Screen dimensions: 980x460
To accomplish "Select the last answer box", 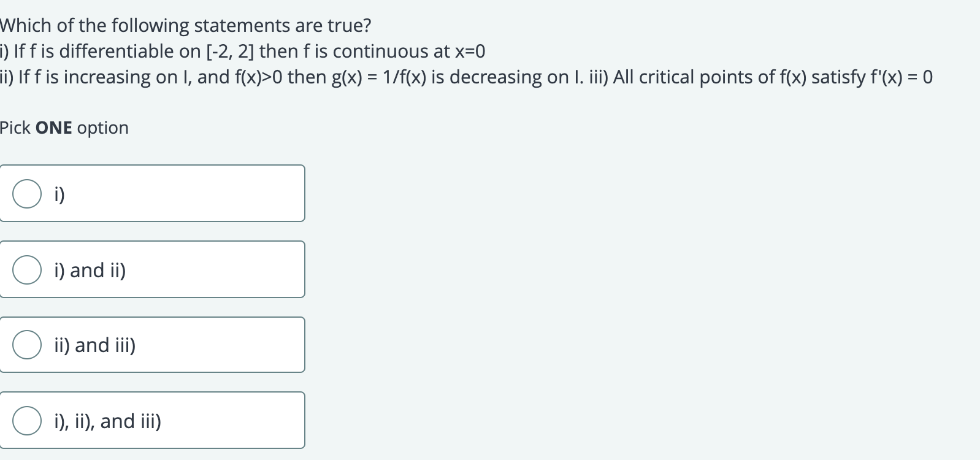I will (x=152, y=421).
